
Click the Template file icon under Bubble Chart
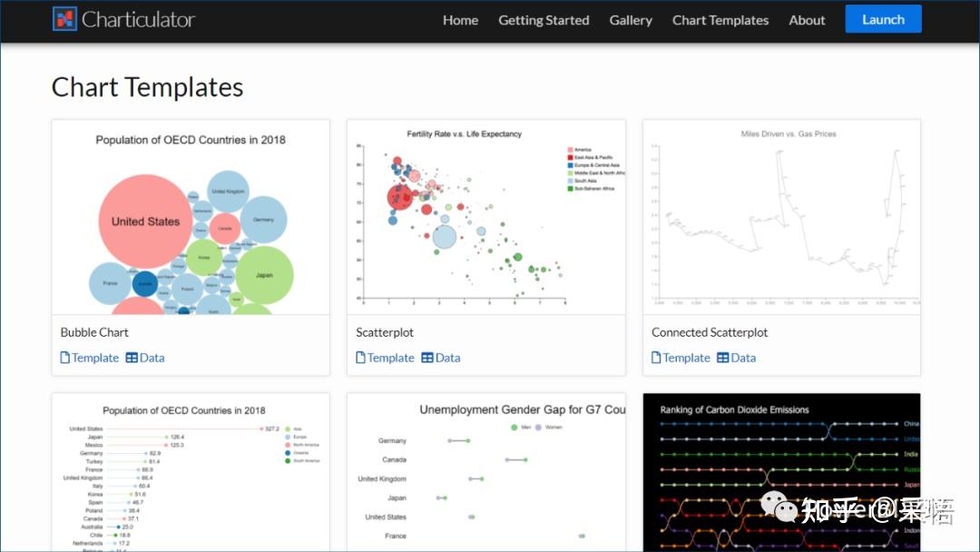66,358
